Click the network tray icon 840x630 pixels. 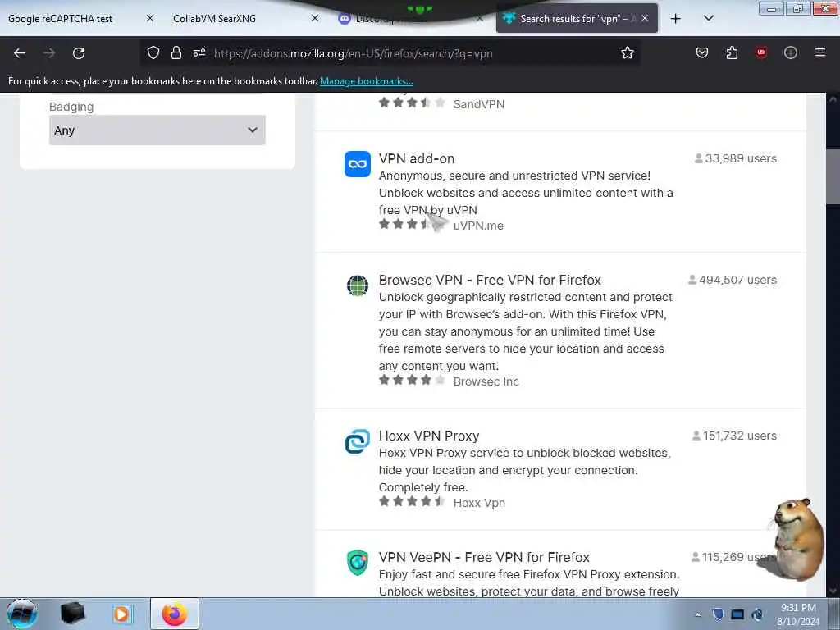point(737,614)
